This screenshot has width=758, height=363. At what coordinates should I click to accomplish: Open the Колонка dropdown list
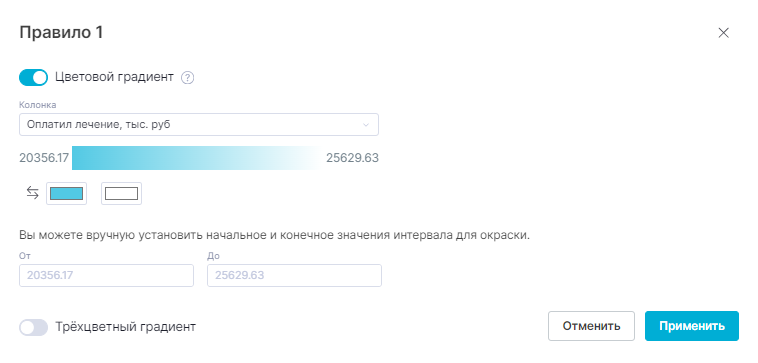point(199,125)
